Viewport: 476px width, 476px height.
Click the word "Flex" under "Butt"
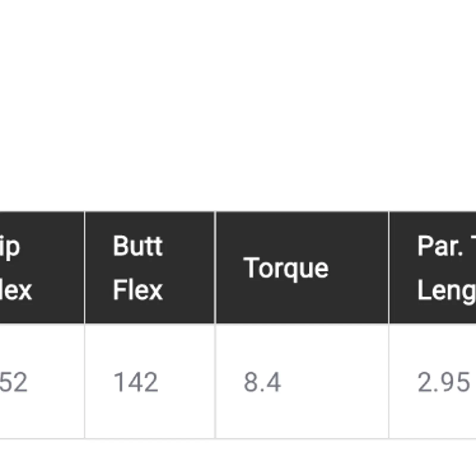137,290
